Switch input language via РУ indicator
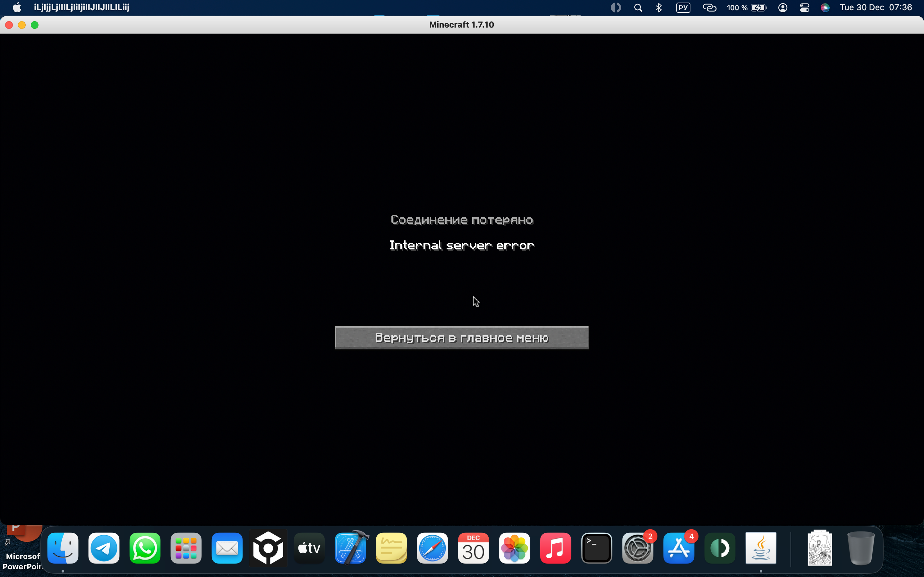This screenshot has width=924, height=577. [683, 8]
